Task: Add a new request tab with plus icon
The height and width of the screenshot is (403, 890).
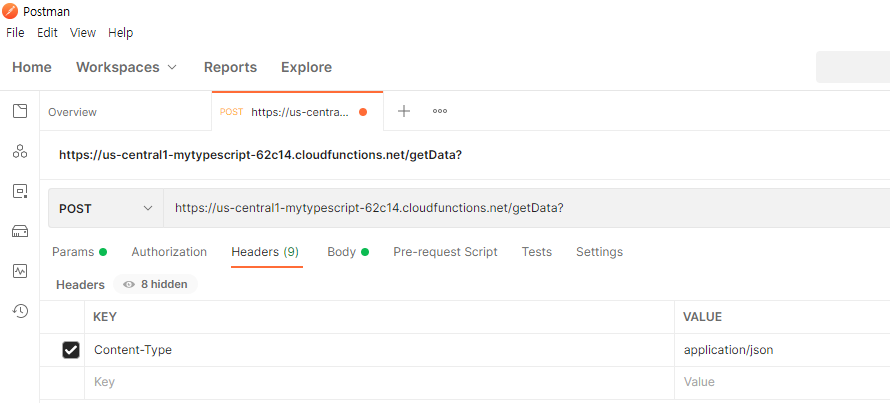Action: (x=404, y=111)
